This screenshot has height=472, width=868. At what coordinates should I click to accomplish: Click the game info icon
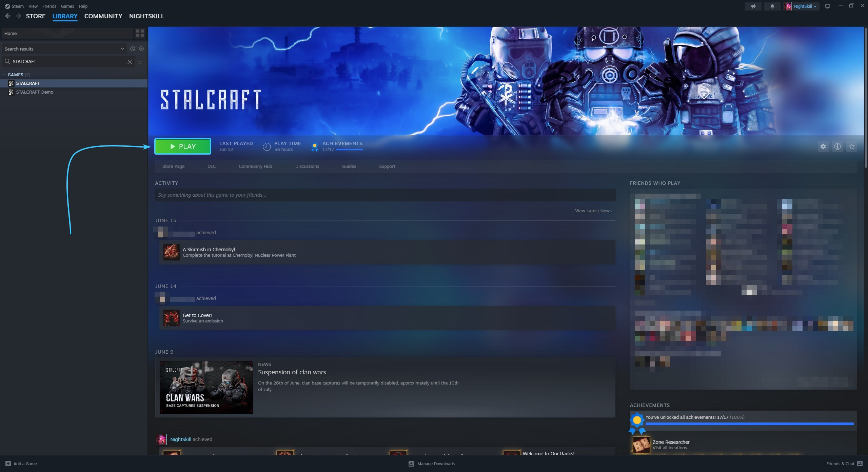pyautogui.click(x=837, y=146)
